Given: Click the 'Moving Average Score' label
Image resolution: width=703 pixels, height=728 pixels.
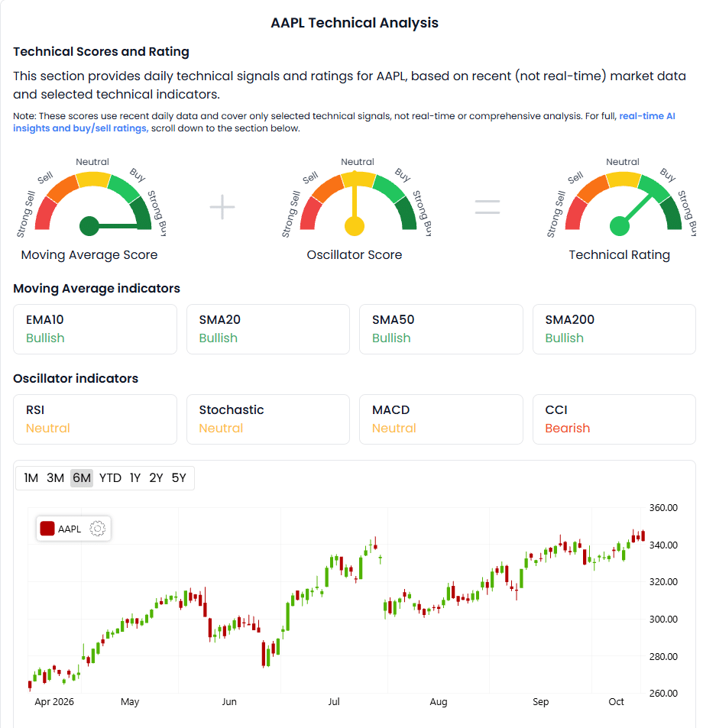Looking at the screenshot, I should 89,255.
